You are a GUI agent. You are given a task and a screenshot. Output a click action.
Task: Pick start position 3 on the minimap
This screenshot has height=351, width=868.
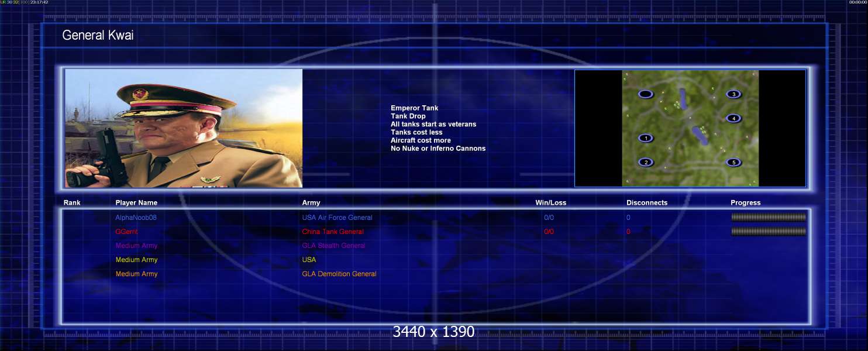[733, 94]
